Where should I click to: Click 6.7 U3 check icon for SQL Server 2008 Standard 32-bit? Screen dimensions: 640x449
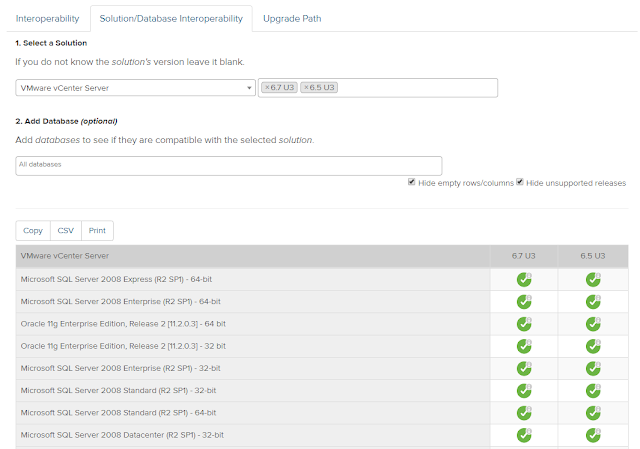click(x=524, y=391)
